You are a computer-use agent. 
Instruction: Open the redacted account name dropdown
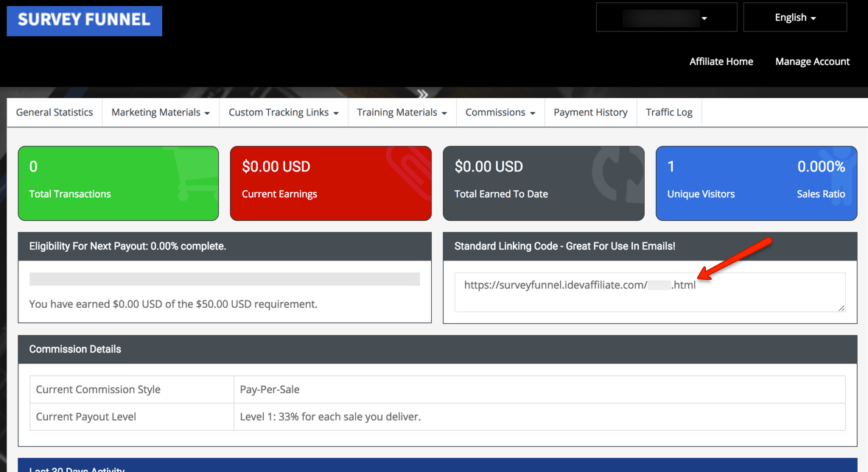tap(665, 18)
